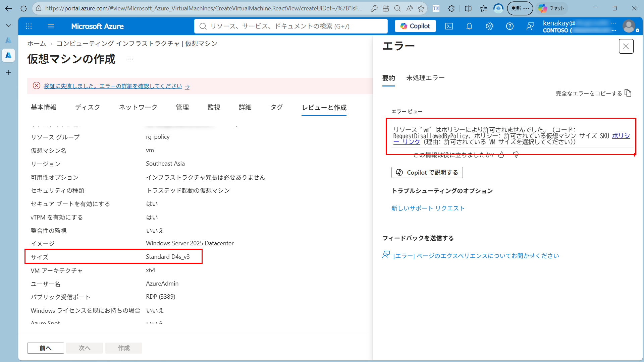Open the Azure portal waffle menu
Image resolution: width=644 pixels, height=362 pixels.
click(29, 26)
